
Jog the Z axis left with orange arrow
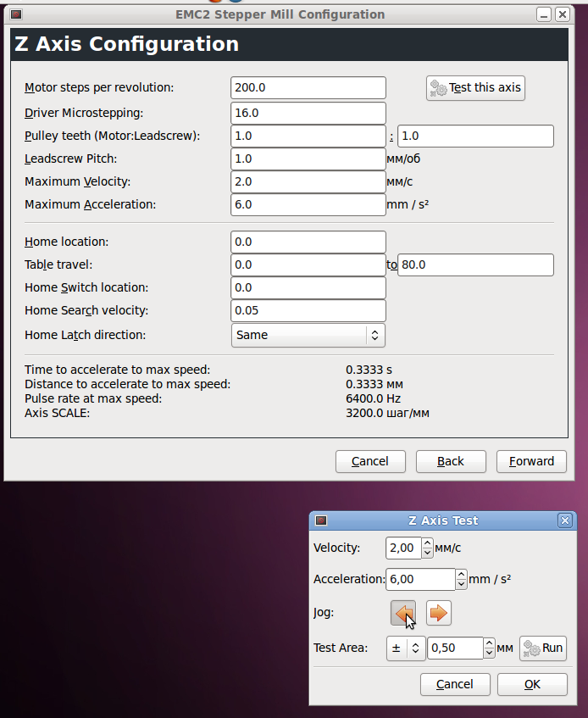click(403, 613)
